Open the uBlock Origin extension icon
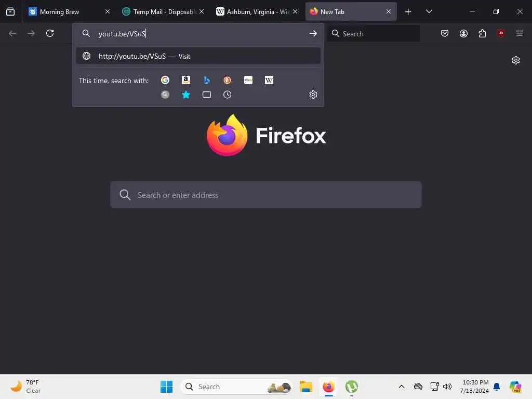Viewport: 532px width, 399px height. coord(501,33)
